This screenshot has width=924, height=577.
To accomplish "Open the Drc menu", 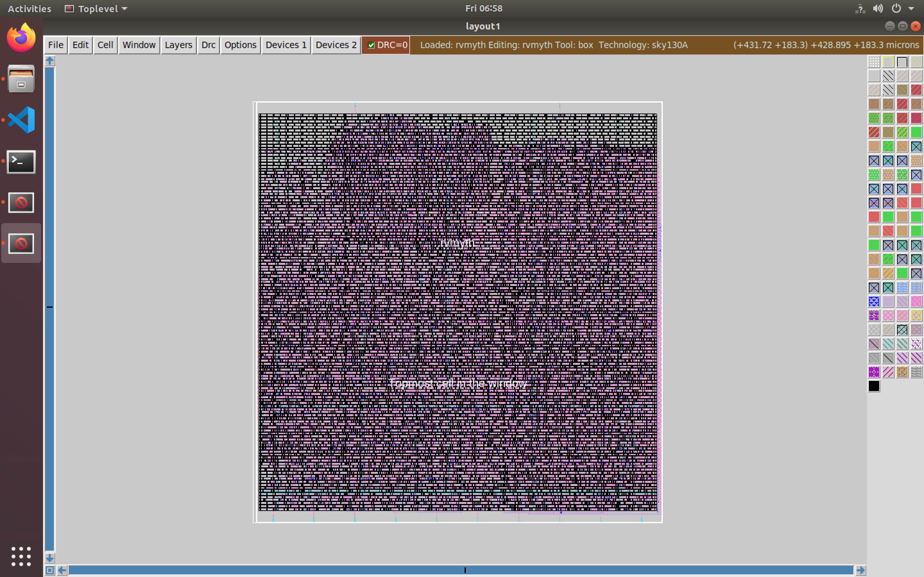I will (x=208, y=45).
